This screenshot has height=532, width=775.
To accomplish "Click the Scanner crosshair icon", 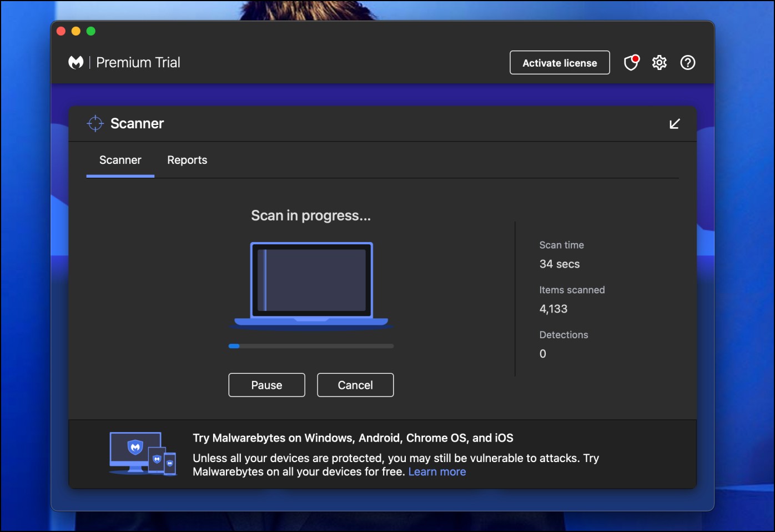I will tap(95, 123).
